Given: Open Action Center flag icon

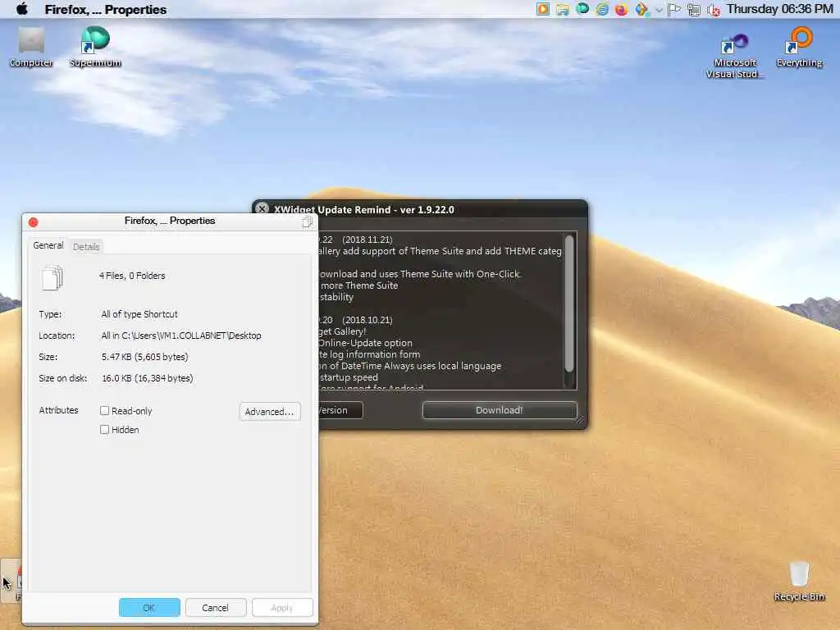Looking at the screenshot, I should coord(674,10).
